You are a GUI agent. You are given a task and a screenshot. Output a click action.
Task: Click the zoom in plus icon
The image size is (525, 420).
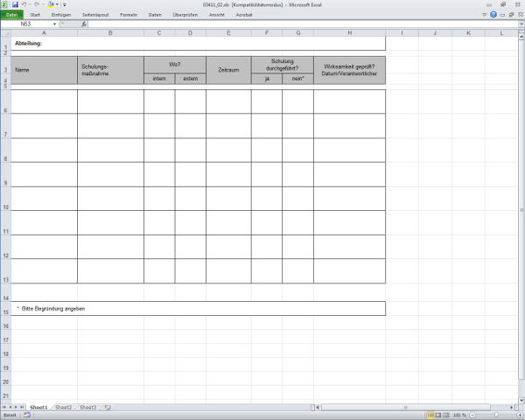tap(520, 415)
